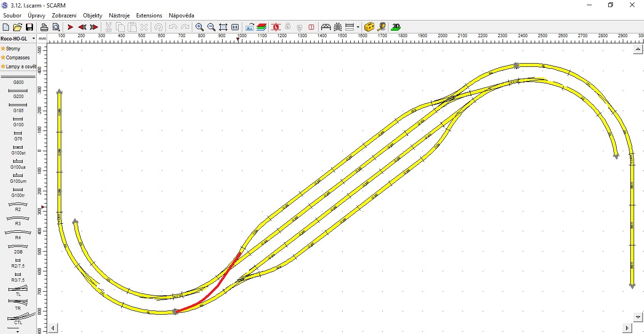This screenshot has height=334, width=644.
Task: Pick the G200 straight track piece
Action: coord(18,93)
